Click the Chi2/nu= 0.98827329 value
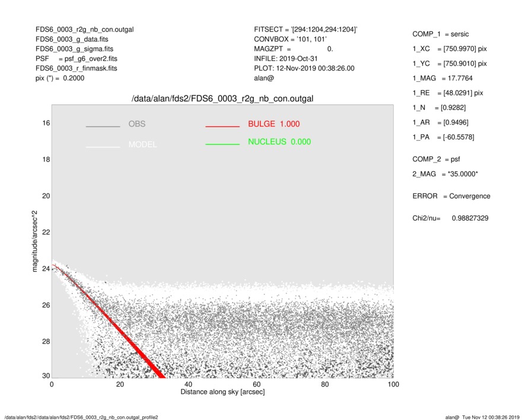The width and height of the screenshot is (525, 420). pyautogui.click(x=450, y=218)
